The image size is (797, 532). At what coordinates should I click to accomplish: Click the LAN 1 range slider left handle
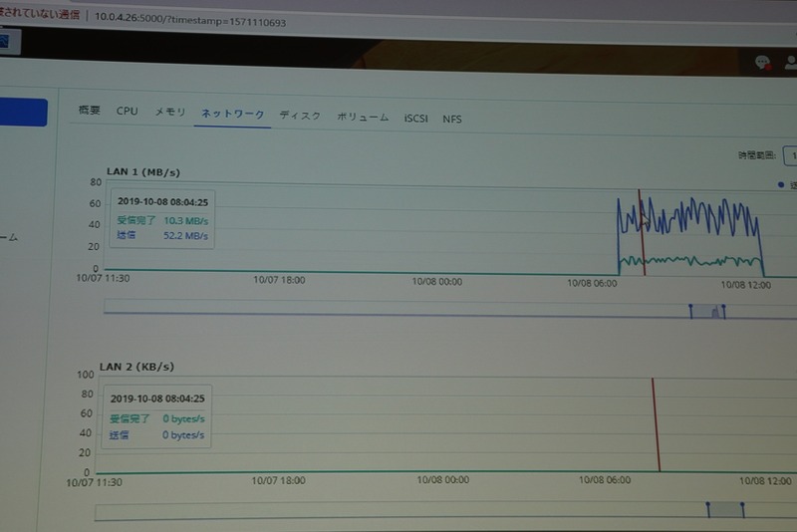[690, 311]
